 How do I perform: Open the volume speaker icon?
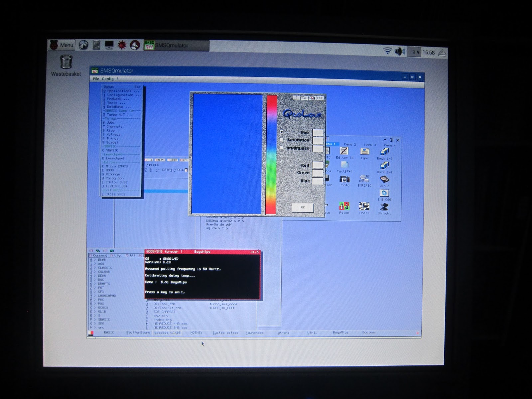tap(399, 52)
